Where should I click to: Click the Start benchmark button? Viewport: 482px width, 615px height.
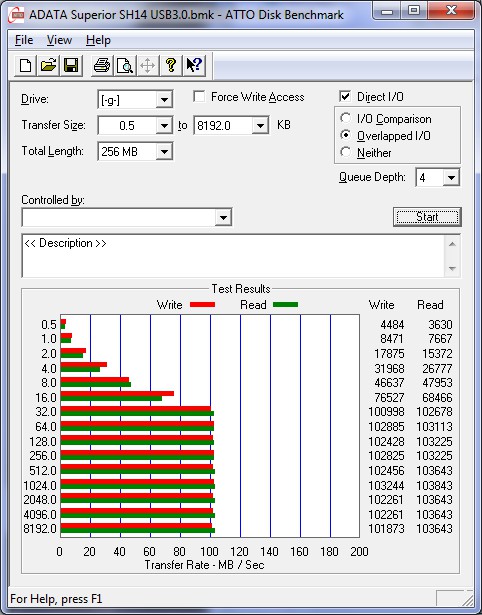(427, 217)
